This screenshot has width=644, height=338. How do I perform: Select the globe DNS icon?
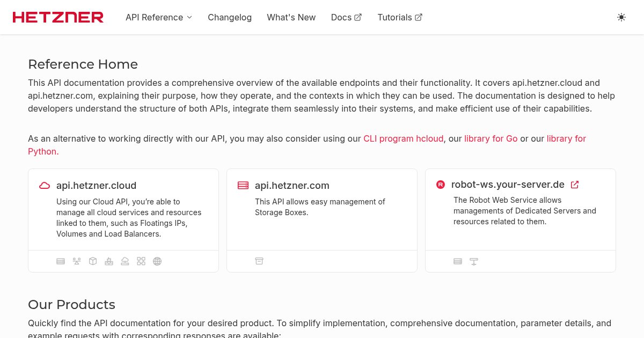157,261
